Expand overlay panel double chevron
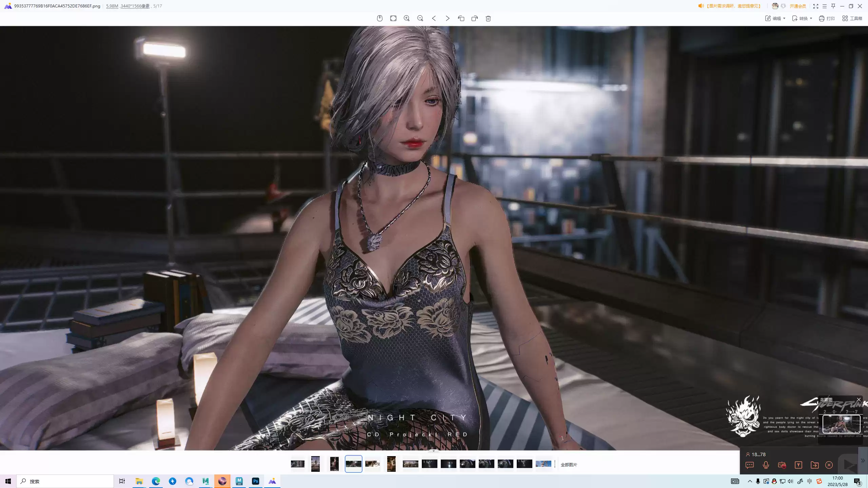 pos(863,461)
